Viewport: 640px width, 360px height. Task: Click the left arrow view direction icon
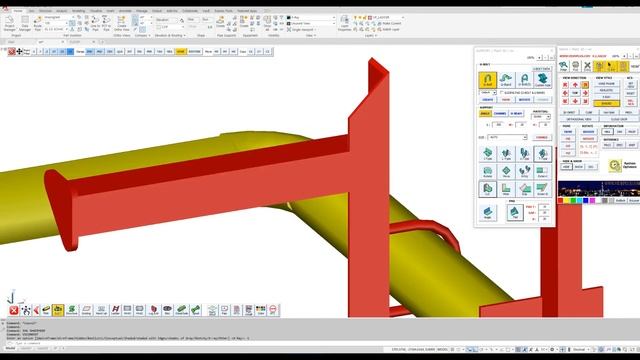(565, 93)
